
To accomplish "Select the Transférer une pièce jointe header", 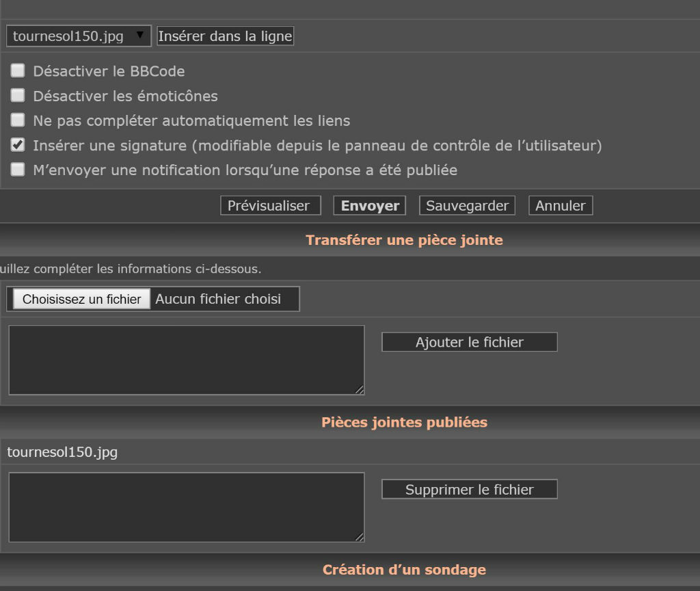I will pyautogui.click(x=404, y=240).
